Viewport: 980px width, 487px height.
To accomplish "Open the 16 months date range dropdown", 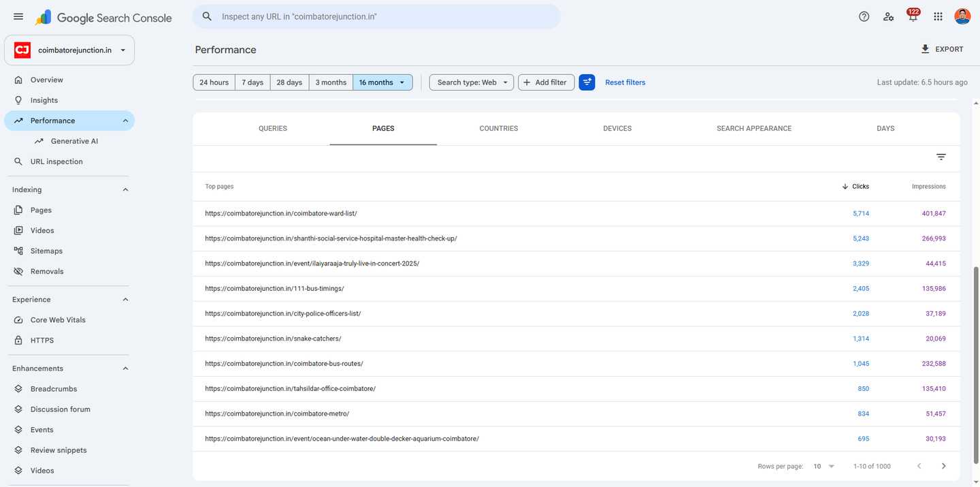I will click(382, 82).
